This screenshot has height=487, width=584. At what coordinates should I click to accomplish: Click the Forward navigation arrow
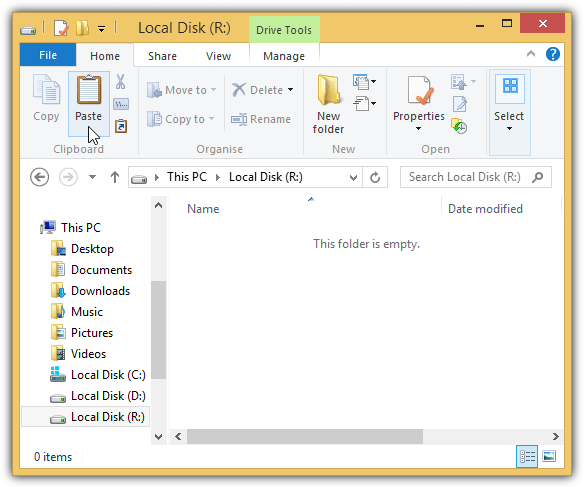69,177
